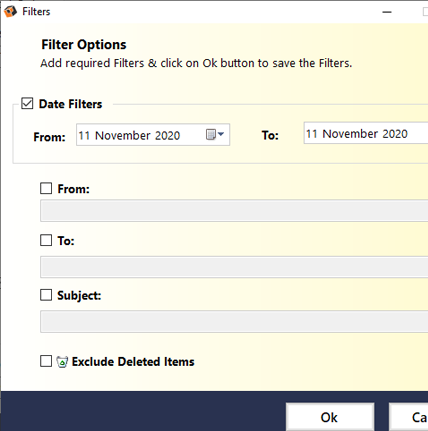Click the Date Filters label text
428x431 pixels.
(70, 104)
